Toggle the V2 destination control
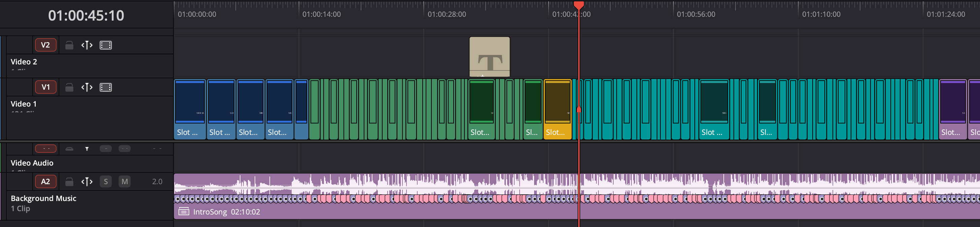The width and height of the screenshot is (980, 227). point(46,45)
